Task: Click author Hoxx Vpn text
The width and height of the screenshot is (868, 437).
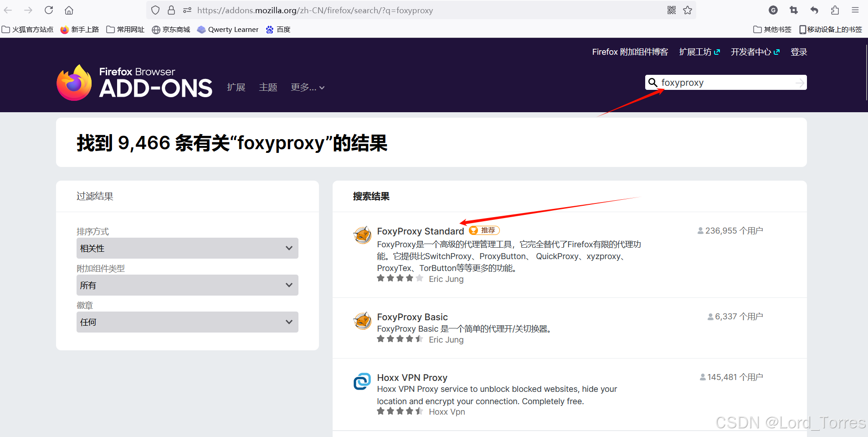Action: 447,412
